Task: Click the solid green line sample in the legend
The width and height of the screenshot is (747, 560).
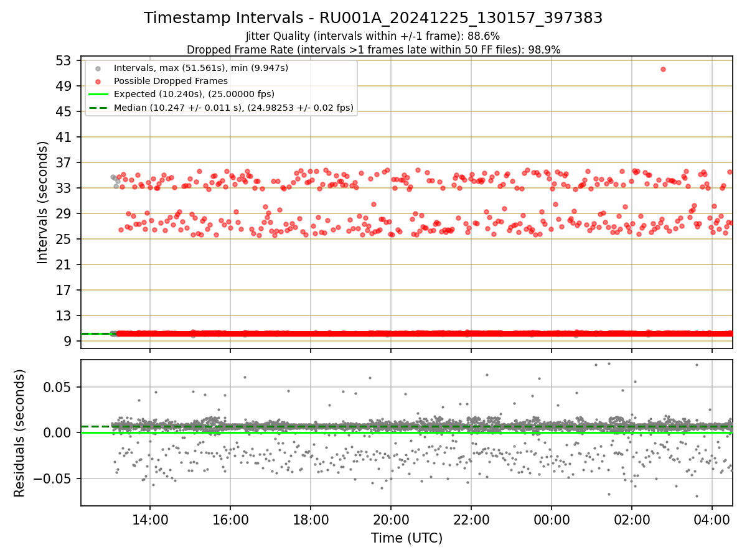Action: tap(97, 94)
